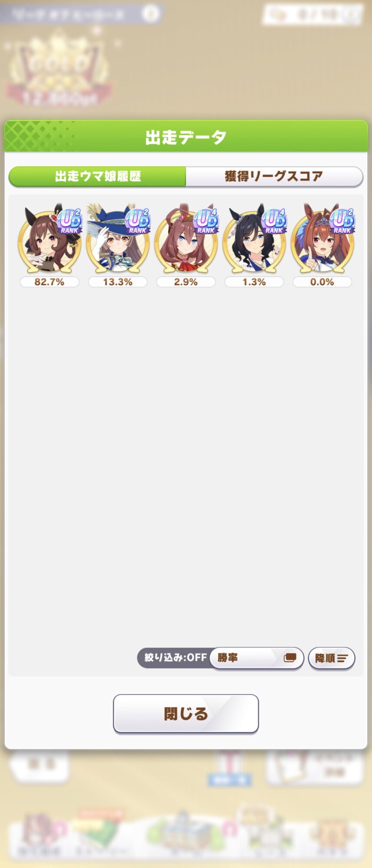Open the black-haired character portrait with 1.3%

254,241
